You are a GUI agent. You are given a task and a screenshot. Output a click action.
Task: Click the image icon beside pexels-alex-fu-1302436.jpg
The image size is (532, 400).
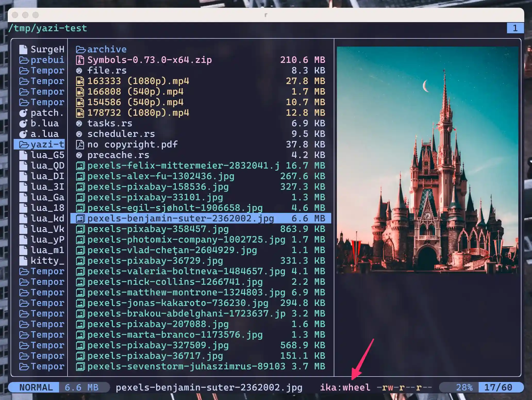(x=80, y=176)
